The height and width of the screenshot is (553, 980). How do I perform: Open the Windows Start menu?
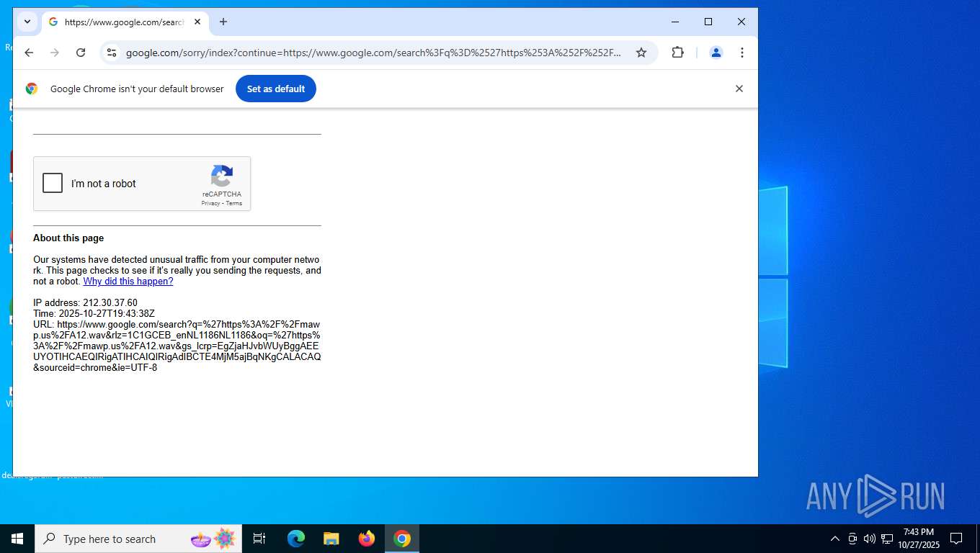pos(17,539)
